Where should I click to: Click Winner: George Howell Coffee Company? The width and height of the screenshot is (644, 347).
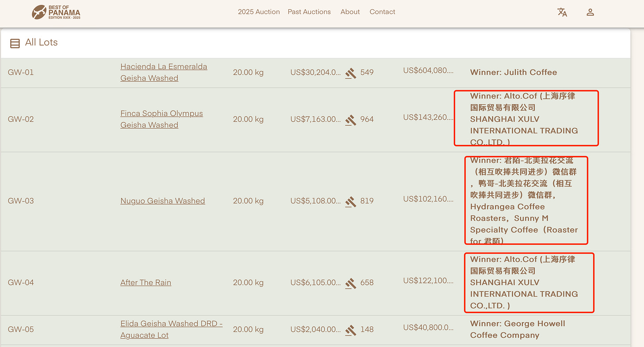coord(517,329)
